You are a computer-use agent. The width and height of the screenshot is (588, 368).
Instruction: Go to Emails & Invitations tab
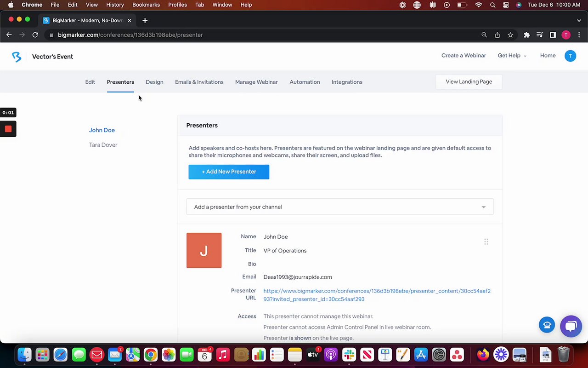(199, 82)
